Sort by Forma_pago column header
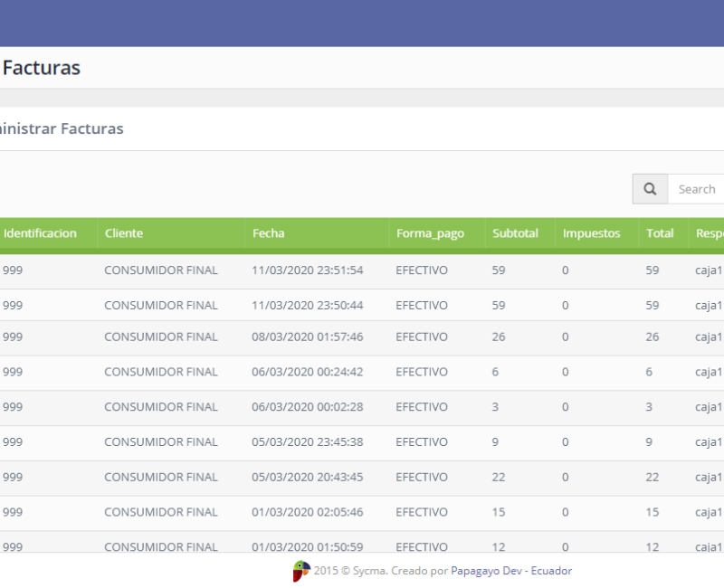Screen dimensions: 724x588 (x=430, y=233)
